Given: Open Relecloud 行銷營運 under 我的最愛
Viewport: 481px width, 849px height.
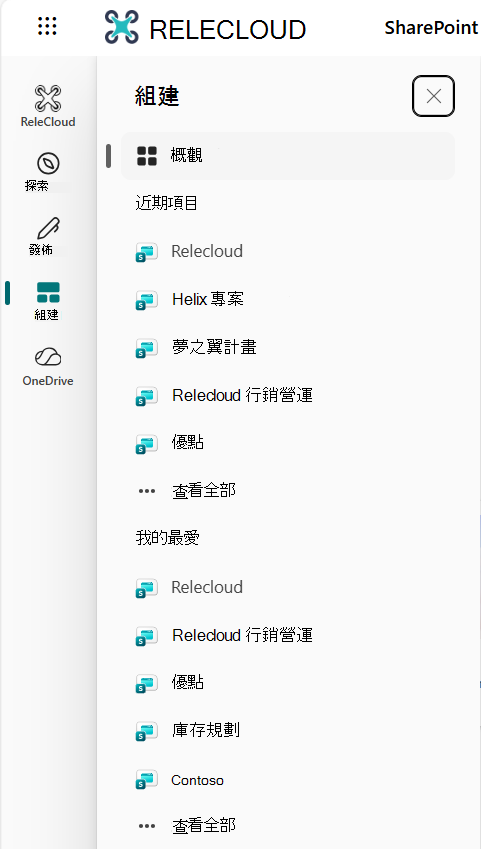Looking at the screenshot, I should point(242,635).
